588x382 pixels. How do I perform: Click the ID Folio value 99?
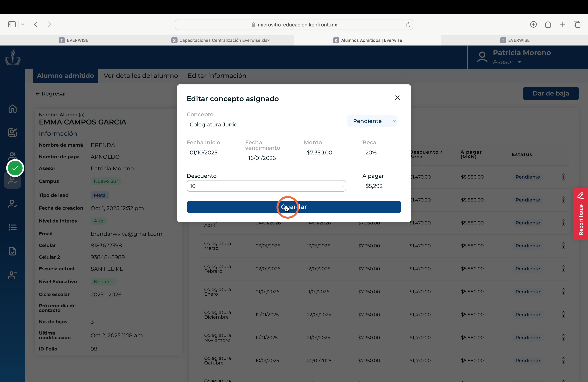pos(94,349)
